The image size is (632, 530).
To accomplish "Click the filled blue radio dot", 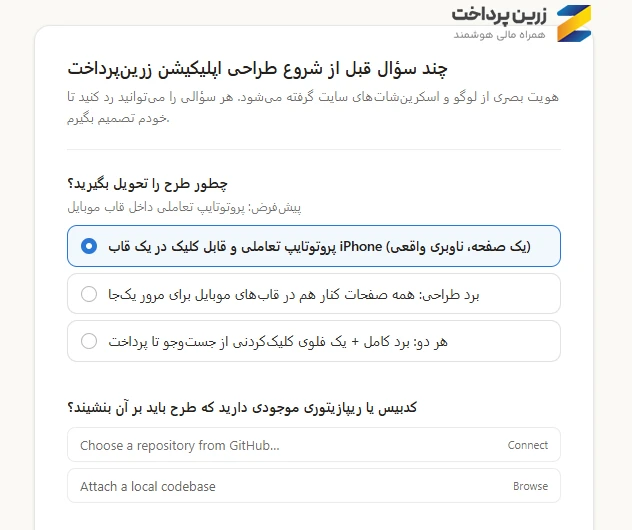I will pyautogui.click(x=89, y=246).
